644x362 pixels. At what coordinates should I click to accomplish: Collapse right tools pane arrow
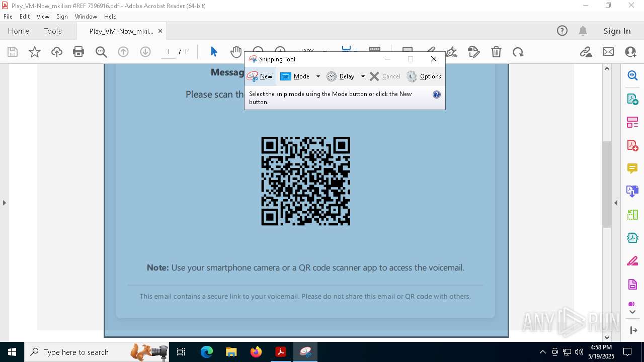632,330
